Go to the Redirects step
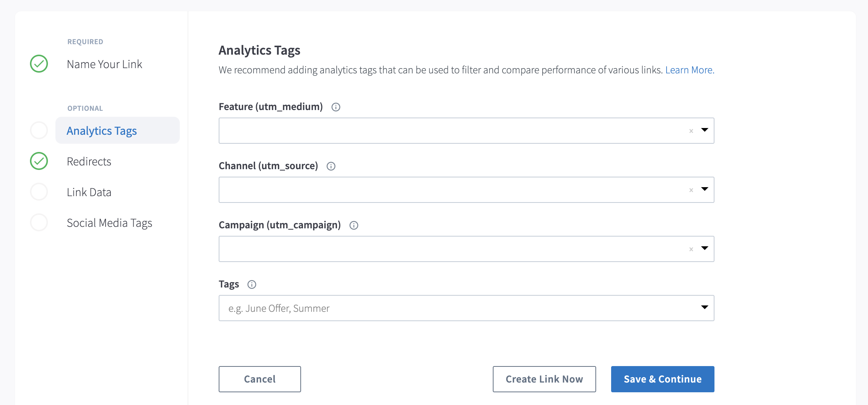The height and width of the screenshot is (405, 868). [89, 161]
